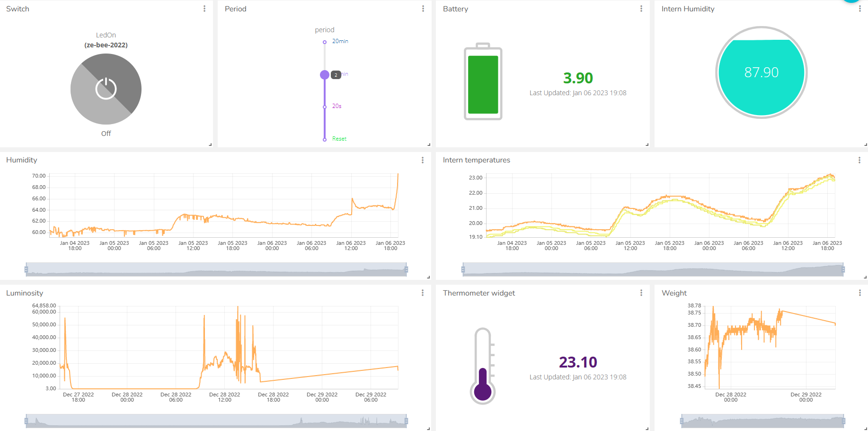Click the Jan 04 2023 18:00 Humidity axis label
Screen dimensions: 868x431
point(75,246)
